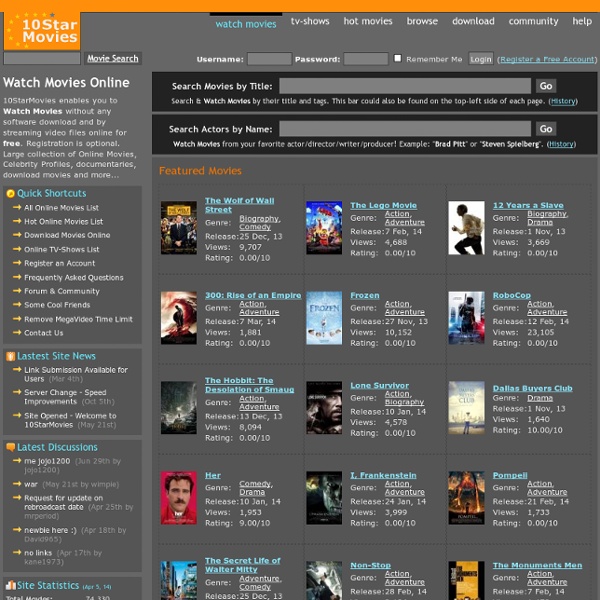The height and width of the screenshot is (600, 600).
Task: Switch to the hot movies tab
Action: [x=368, y=21]
